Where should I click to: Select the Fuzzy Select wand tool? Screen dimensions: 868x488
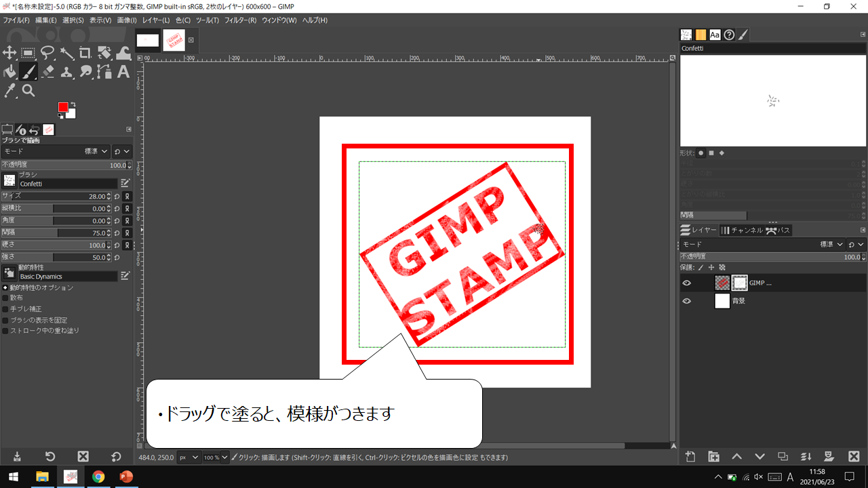coord(66,53)
